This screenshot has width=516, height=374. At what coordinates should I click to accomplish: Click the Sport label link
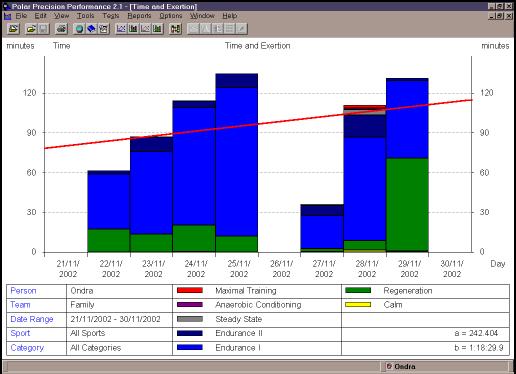pos(20,333)
